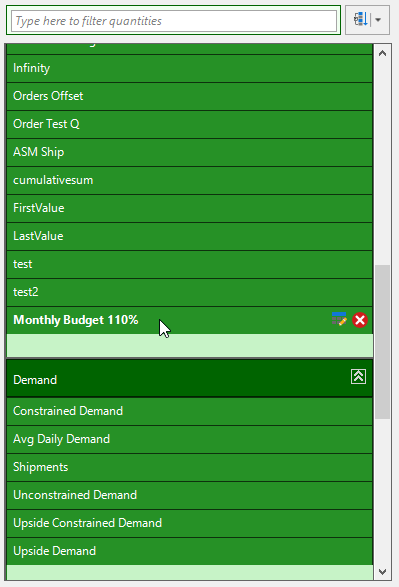Select Monthly Budget 110% row
Image resolution: width=399 pixels, height=587 pixels.
coord(189,320)
